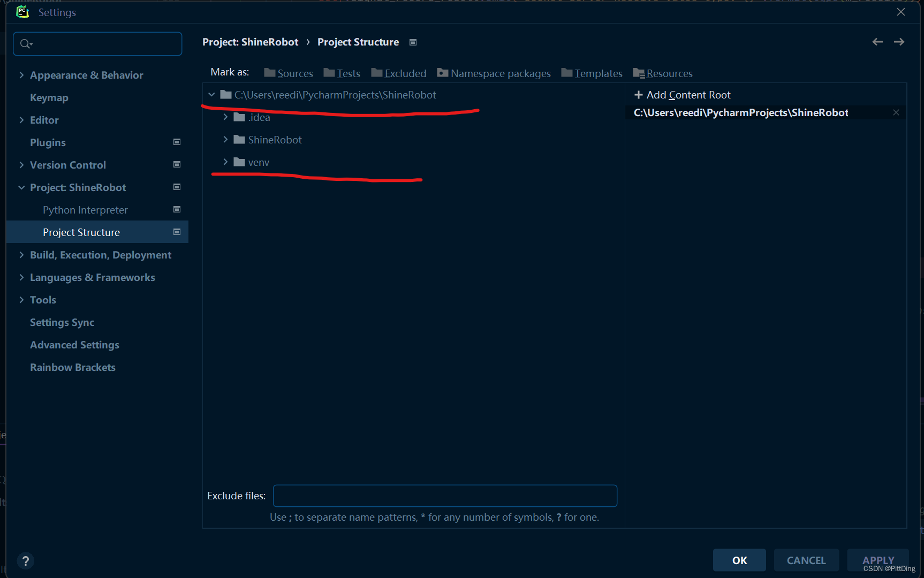Click the PyCharm logo in title bar
The width and height of the screenshot is (924, 578).
point(22,12)
